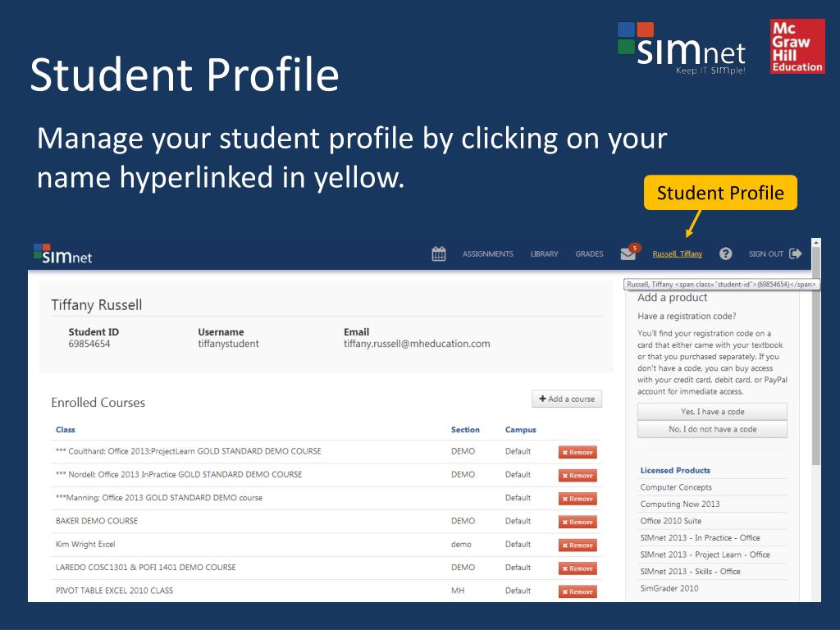Choose Yes, I have a code
The height and width of the screenshot is (630, 840).
(x=713, y=412)
